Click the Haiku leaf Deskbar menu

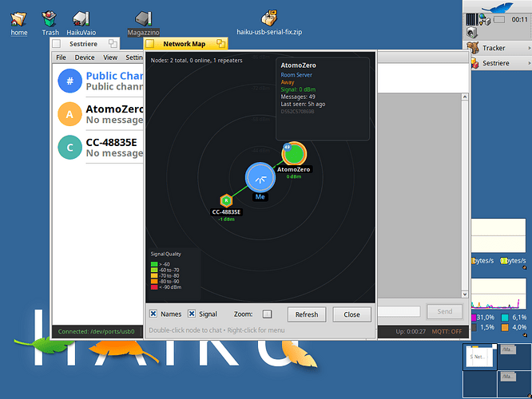click(x=498, y=6)
